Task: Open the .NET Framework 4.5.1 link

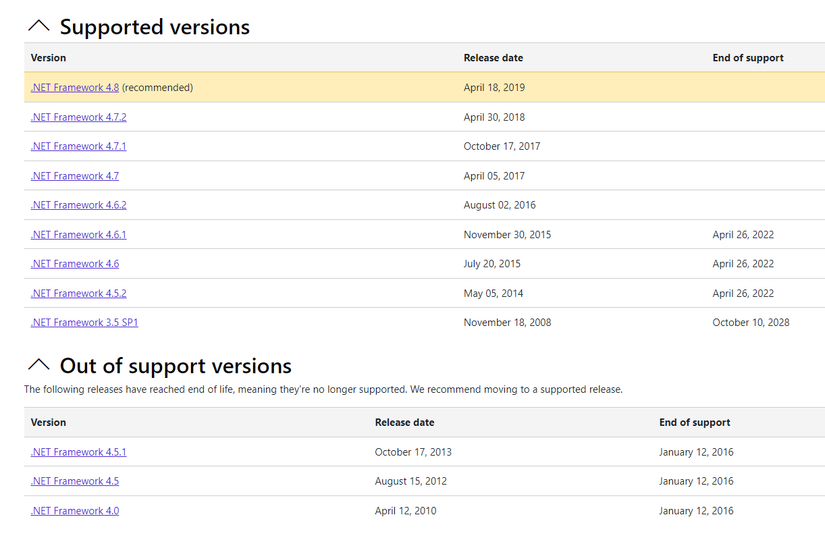Action: [78, 452]
